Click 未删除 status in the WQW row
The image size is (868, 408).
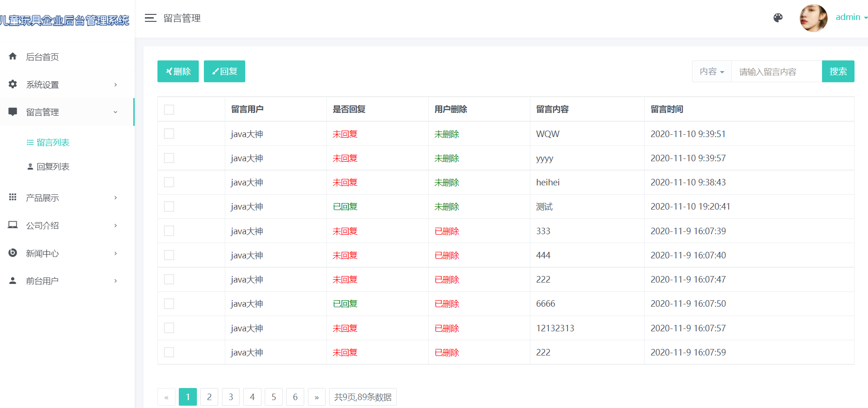447,134
